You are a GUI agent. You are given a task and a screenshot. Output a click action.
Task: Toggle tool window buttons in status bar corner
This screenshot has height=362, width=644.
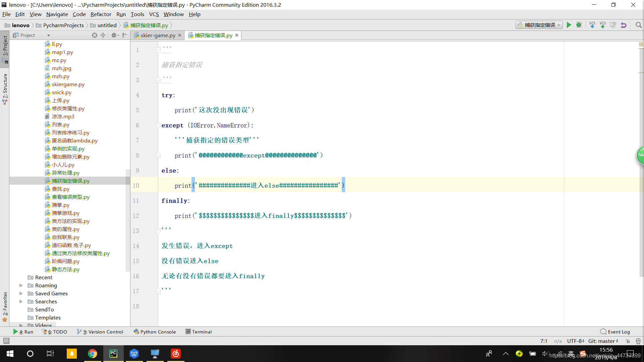click(6, 341)
